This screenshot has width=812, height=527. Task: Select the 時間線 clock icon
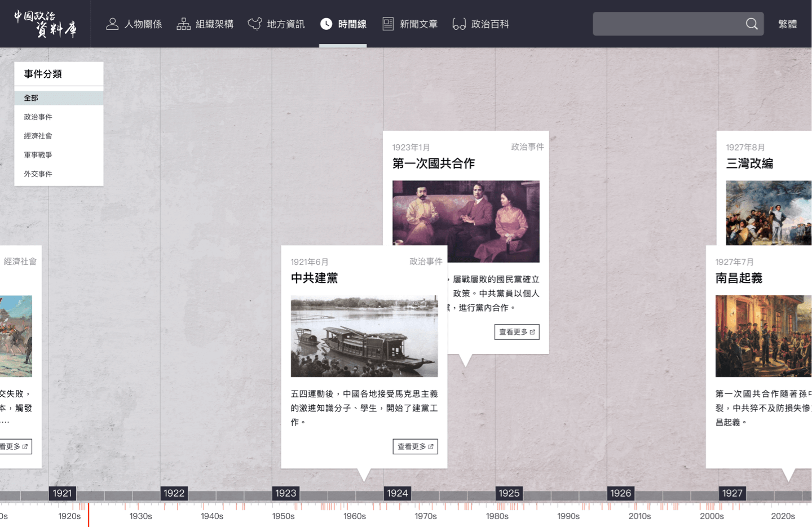point(326,24)
